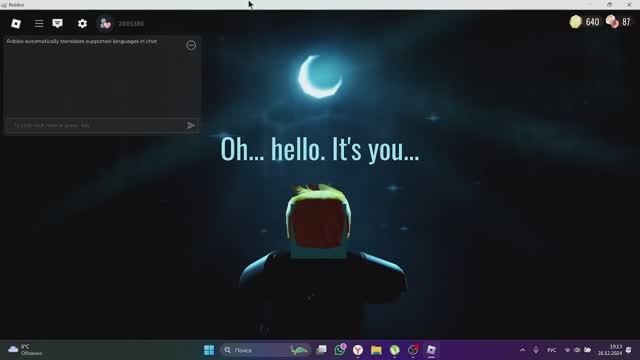Screen dimensions: 640x360
Task: Switch the РУС input language
Action: coord(551,350)
